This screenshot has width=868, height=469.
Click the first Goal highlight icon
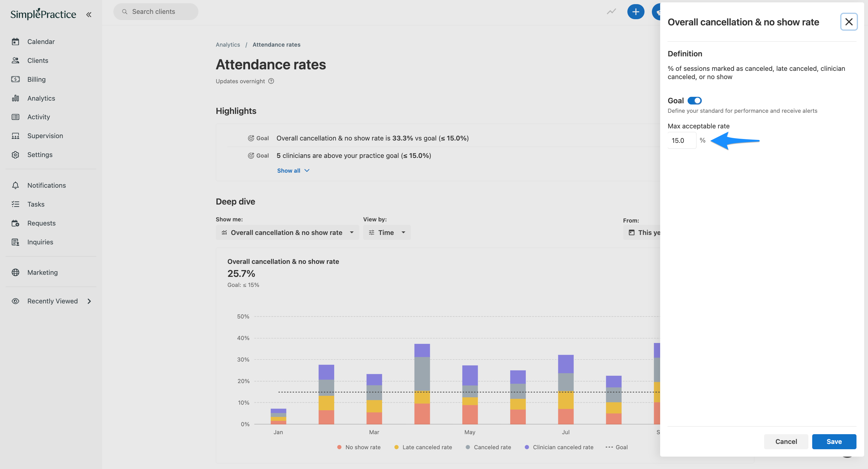click(x=251, y=138)
